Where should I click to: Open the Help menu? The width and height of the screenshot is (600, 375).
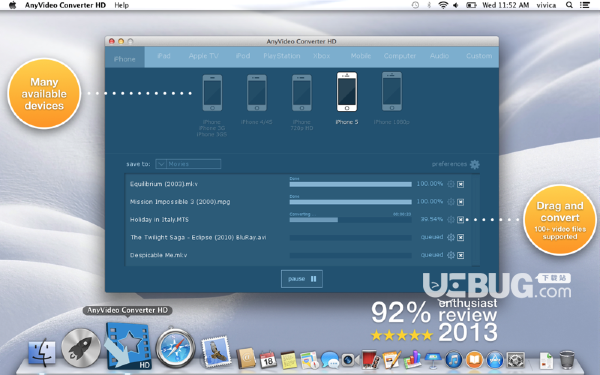(121, 5)
